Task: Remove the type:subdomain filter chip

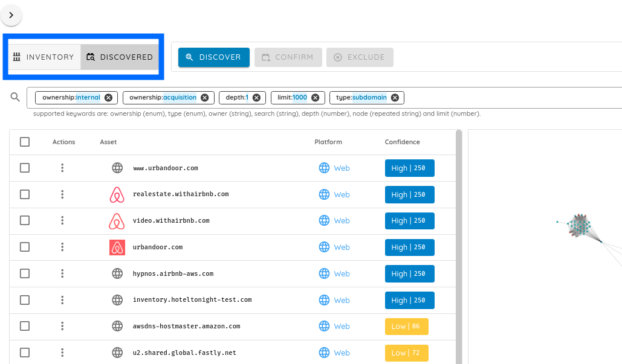Action: click(x=394, y=98)
